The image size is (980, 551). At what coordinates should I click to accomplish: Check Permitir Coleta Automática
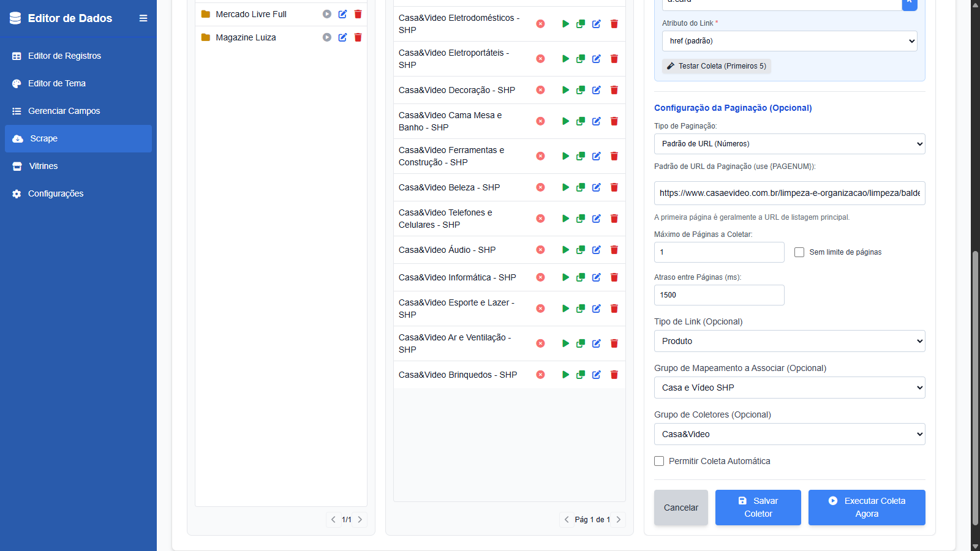(659, 461)
